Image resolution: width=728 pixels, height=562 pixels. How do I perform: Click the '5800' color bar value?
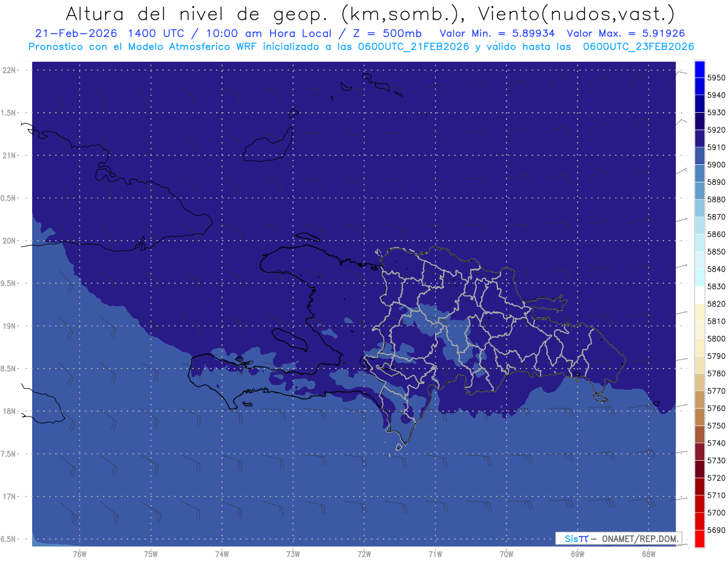pyautogui.click(x=716, y=339)
